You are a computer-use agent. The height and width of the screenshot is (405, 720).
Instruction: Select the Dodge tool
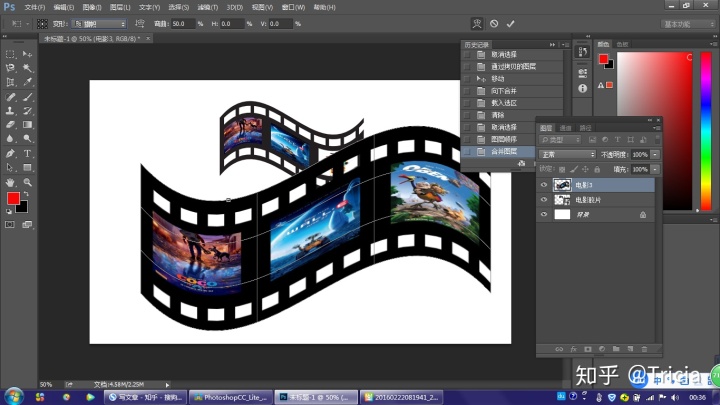click(x=28, y=138)
